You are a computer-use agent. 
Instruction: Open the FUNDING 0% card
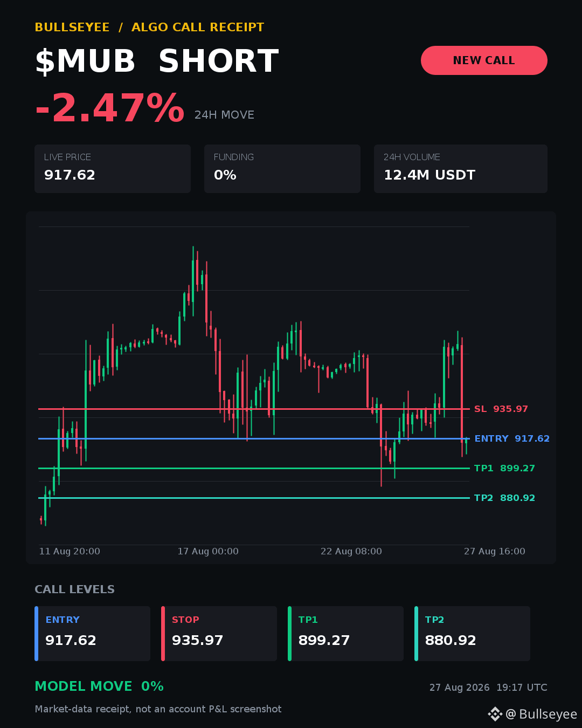[x=282, y=169]
